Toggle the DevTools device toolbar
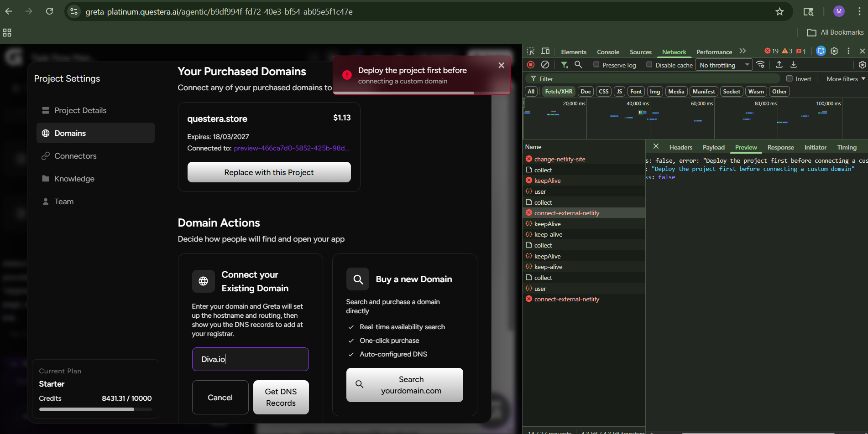 tap(545, 52)
